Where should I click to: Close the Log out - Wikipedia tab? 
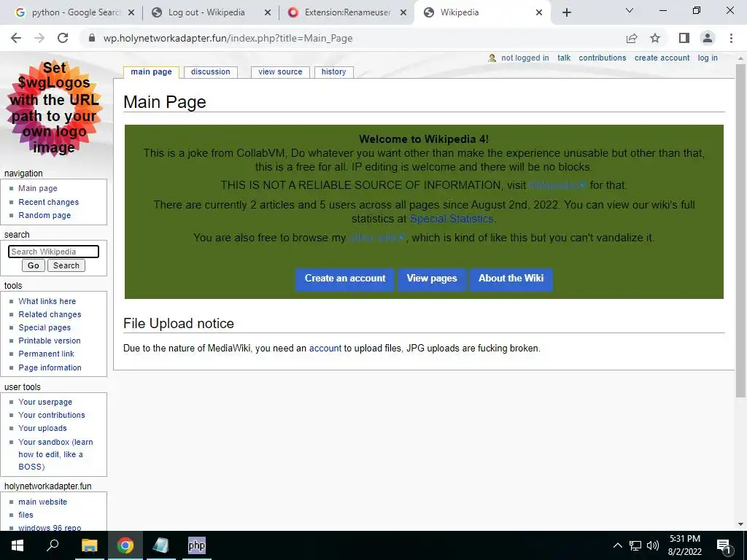pos(268,12)
